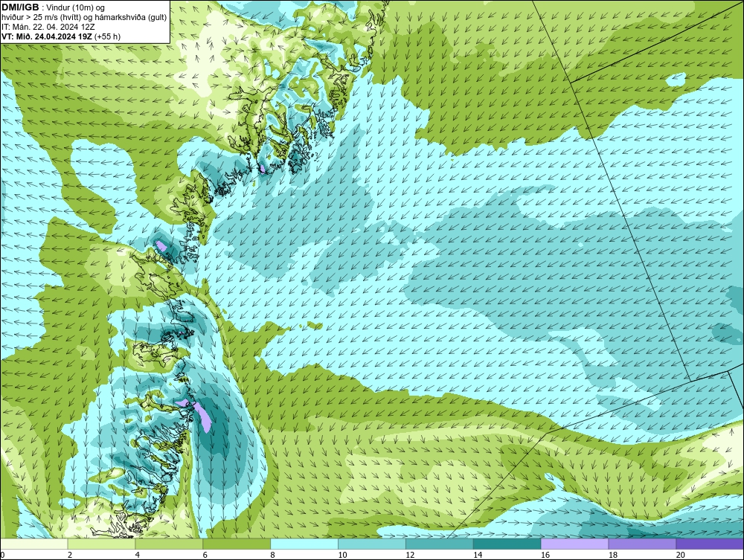Click the 0-2 m/s palest legend swatch

tap(34, 544)
